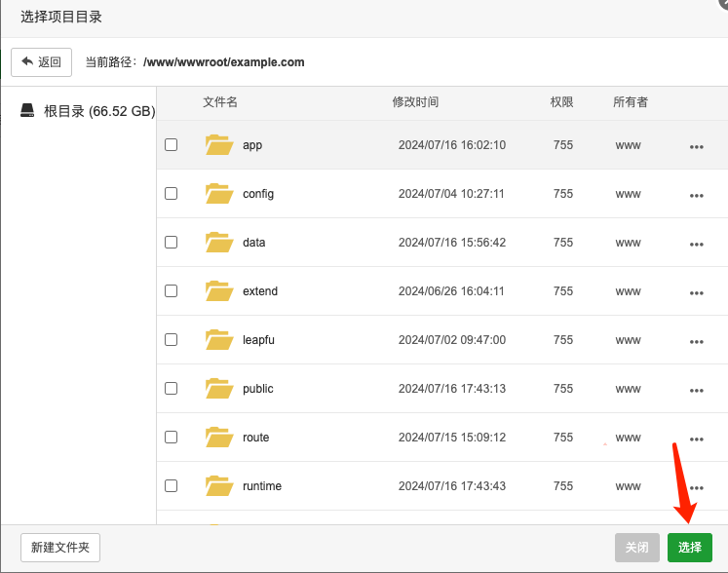This screenshot has height=573, width=728.
Task: Click the leapfu folder icon
Action: point(219,340)
